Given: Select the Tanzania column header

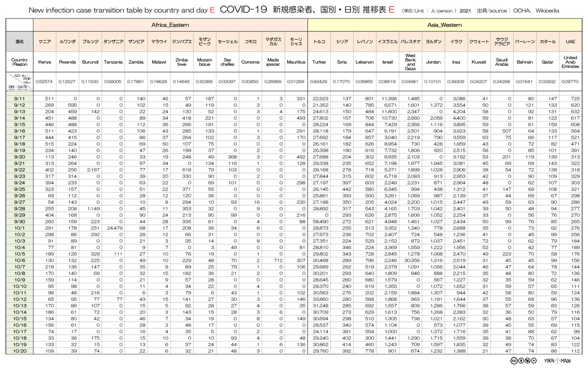Looking at the screenshot, I should 113,62.
